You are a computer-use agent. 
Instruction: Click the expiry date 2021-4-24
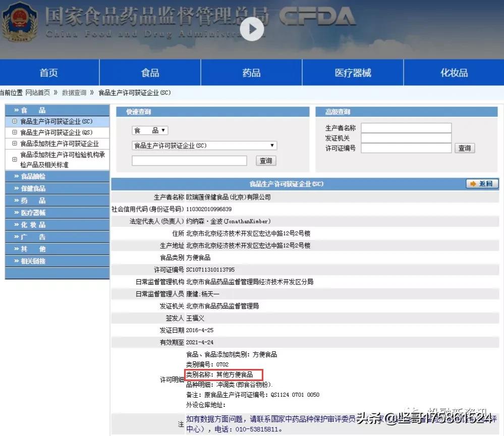click(200, 343)
